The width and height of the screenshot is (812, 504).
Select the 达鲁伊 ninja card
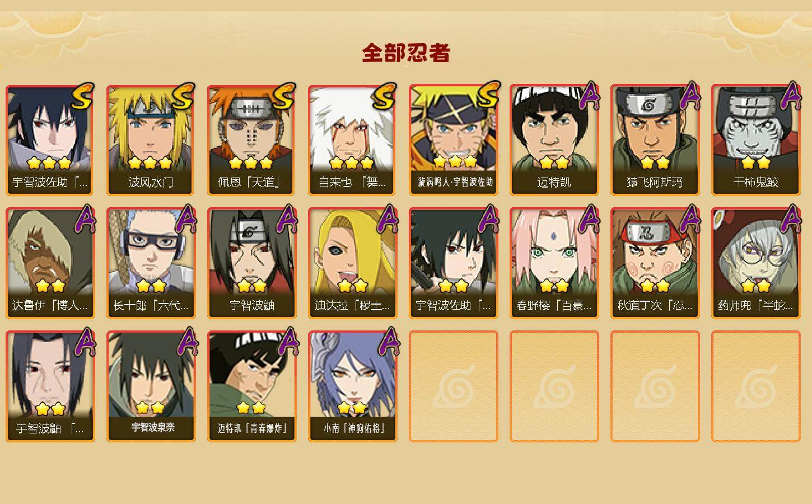click(x=50, y=263)
